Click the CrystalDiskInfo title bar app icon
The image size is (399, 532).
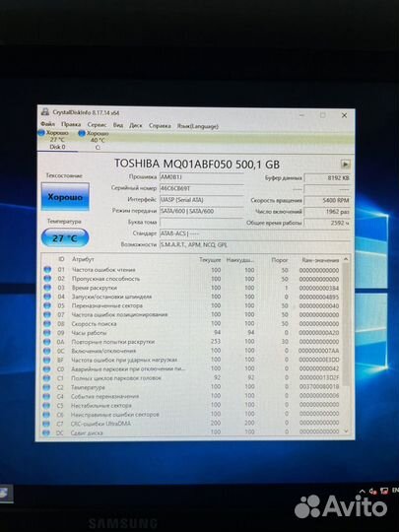44,112
